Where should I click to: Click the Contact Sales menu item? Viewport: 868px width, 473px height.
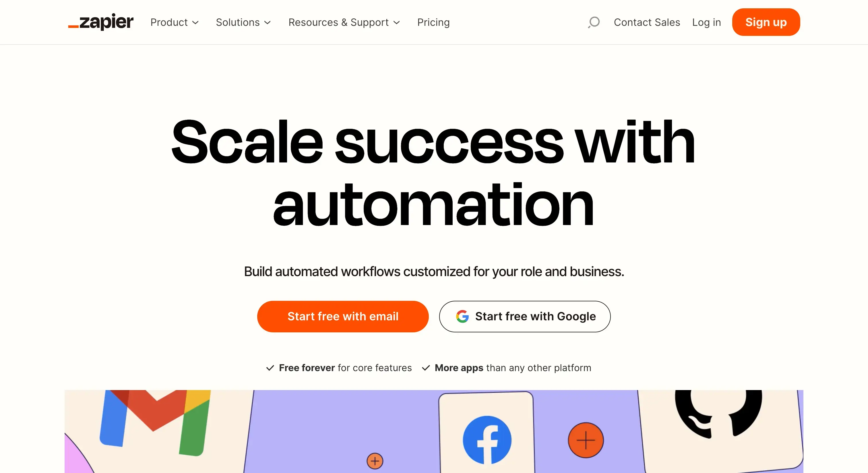[x=647, y=22]
